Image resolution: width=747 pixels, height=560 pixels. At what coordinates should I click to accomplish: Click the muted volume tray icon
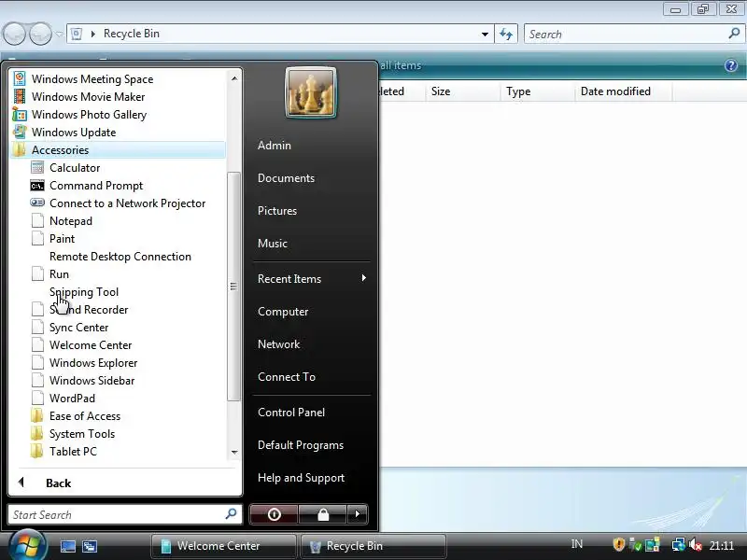[696, 544]
